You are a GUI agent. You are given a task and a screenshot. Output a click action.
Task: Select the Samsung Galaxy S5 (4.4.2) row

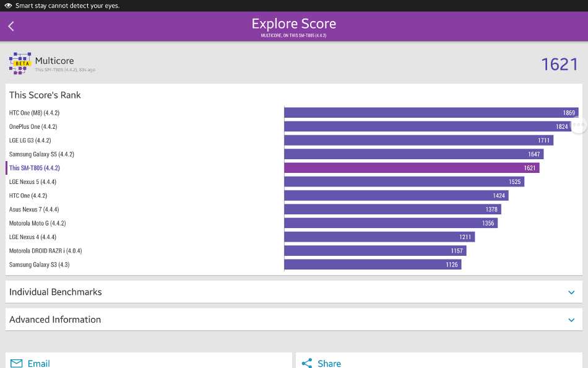pyautogui.click(x=293, y=154)
